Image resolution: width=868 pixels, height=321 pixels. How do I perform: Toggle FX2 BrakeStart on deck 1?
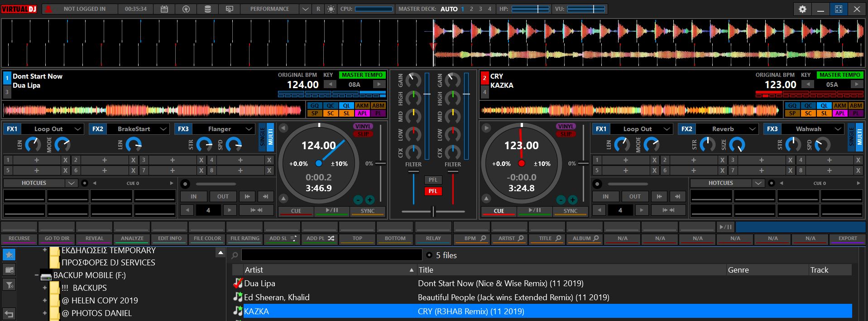(x=98, y=129)
